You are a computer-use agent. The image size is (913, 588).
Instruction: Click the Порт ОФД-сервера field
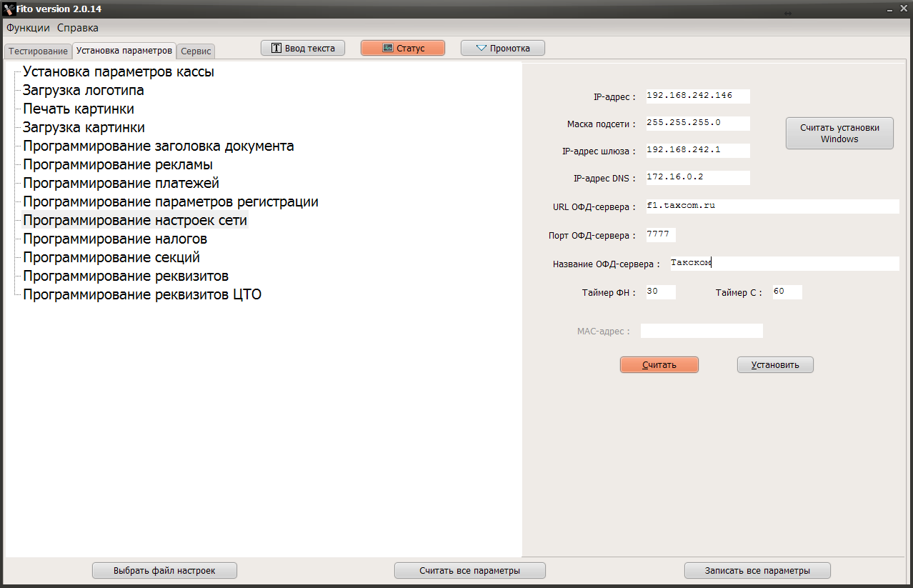(x=661, y=235)
